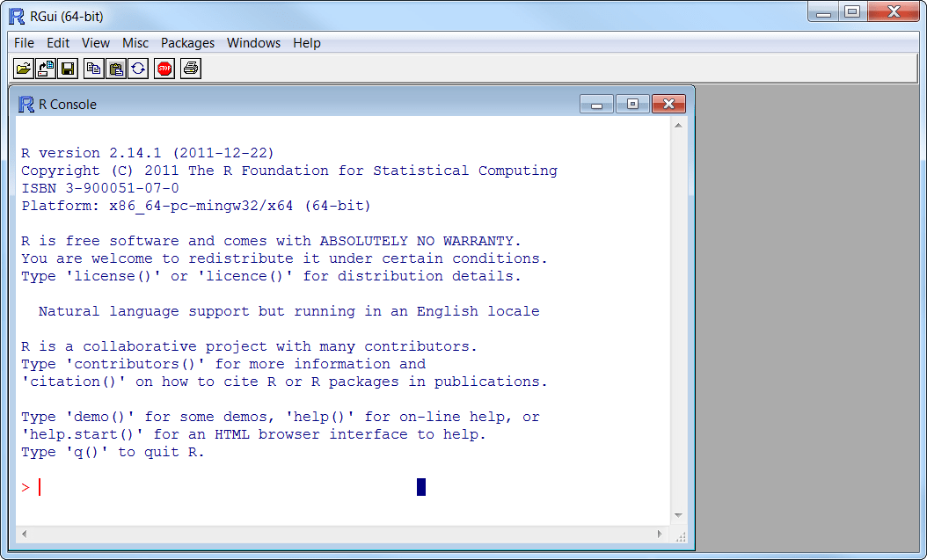Click the 'Natural language support' line
Screen dimensions: 927x560
pos(289,311)
